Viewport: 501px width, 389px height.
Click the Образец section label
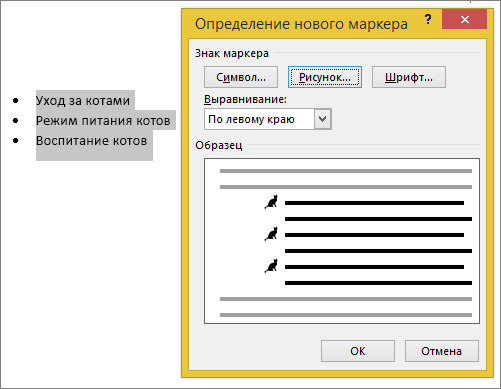(x=219, y=145)
